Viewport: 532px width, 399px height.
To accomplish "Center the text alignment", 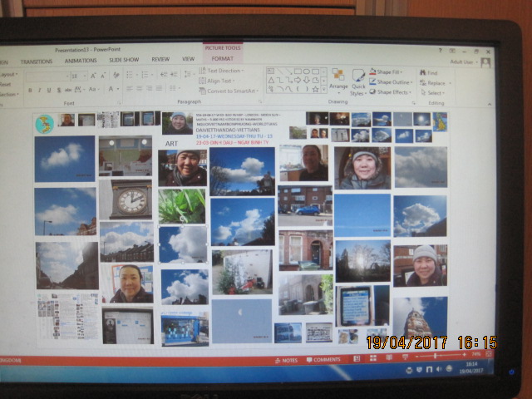I will point(140,89).
